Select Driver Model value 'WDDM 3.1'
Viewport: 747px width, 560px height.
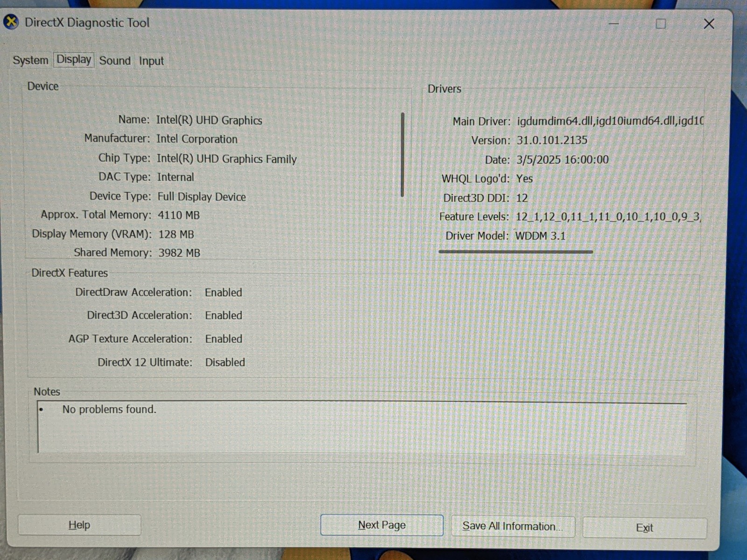pos(540,236)
